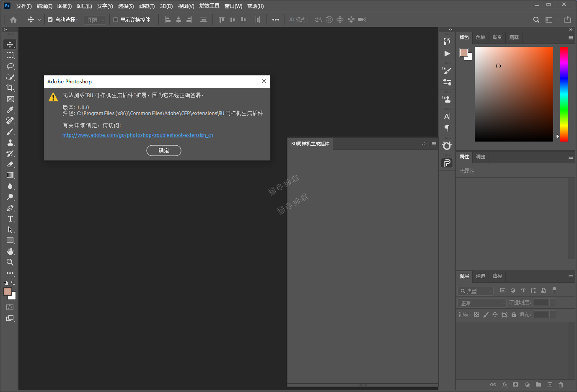Open the Actions panel play icon
This screenshot has width=577, height=392.
[x=447, y=54]
